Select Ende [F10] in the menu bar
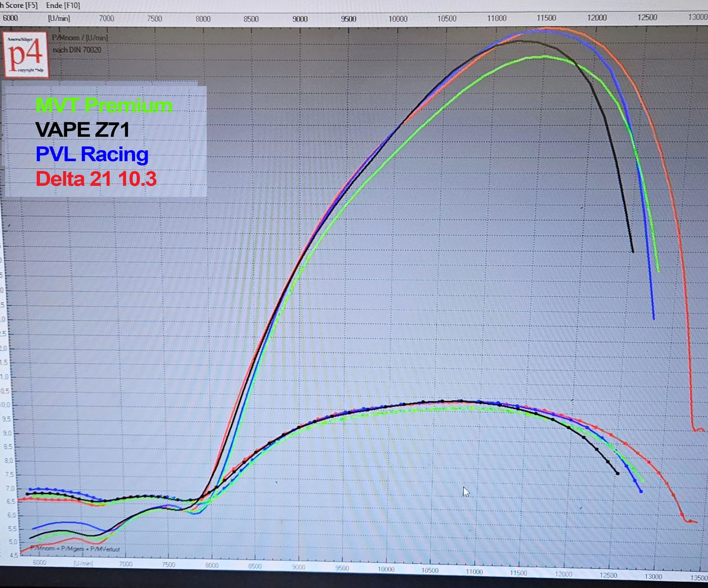Screen dimensions: 708x588 [x=63, y=5]
